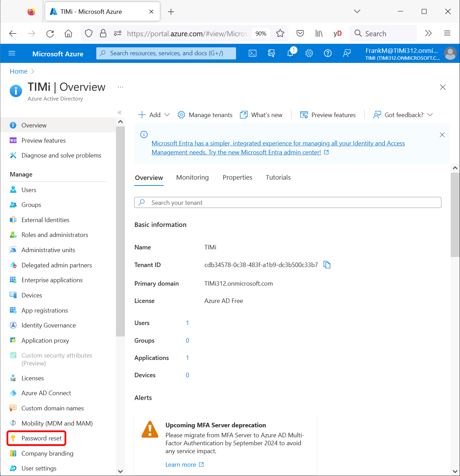This screenshot has height=476, width=460.
Task: Click the Home breadcrumb link
Action: [x=19, y=72]
